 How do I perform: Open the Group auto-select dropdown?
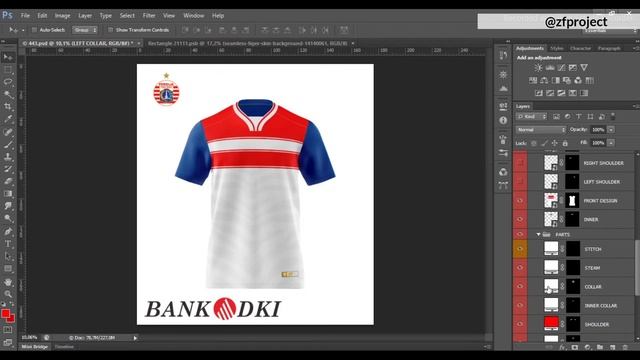pyautogui.click(x=85, y=30)
